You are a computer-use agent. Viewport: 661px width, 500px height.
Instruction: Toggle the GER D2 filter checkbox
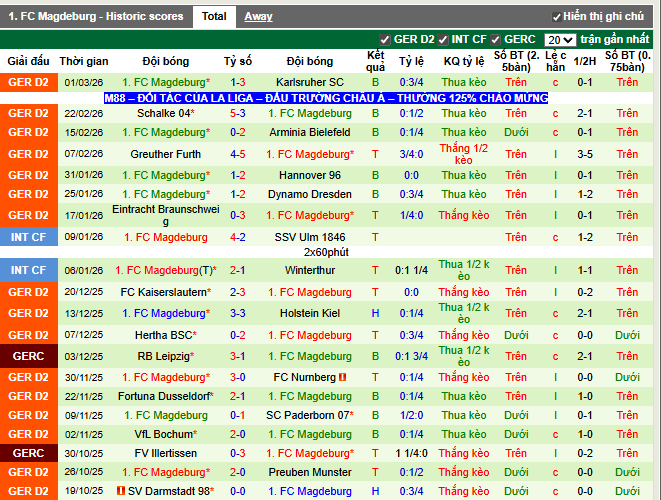384,40
